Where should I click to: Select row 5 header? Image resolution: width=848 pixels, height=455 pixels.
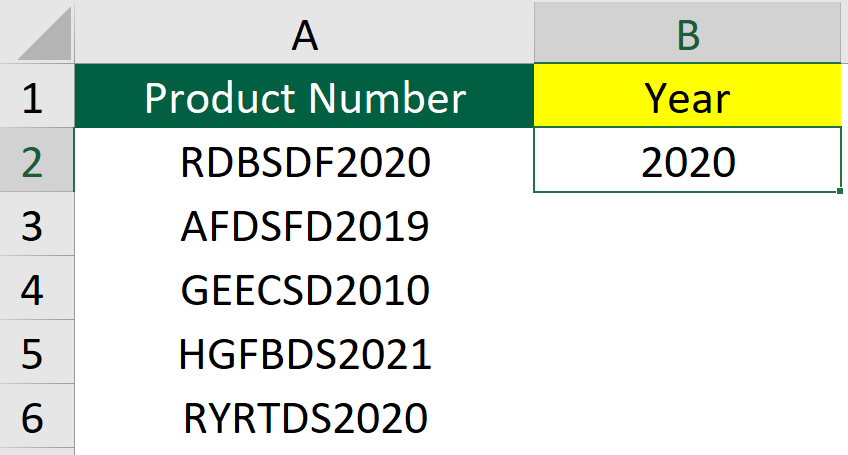[37, 352]
